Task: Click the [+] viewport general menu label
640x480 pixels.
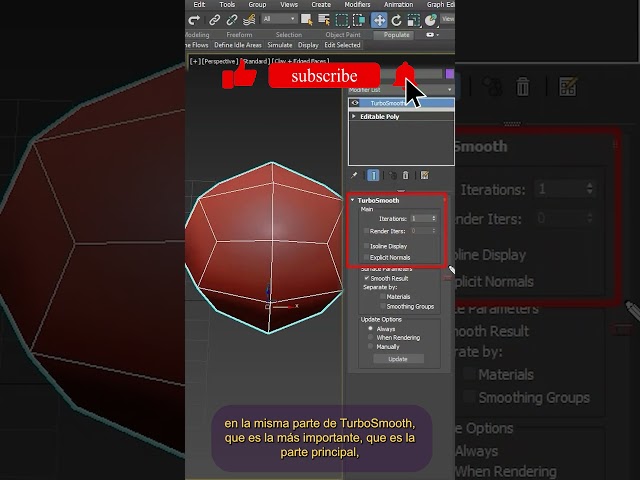Action: [195, 61]
